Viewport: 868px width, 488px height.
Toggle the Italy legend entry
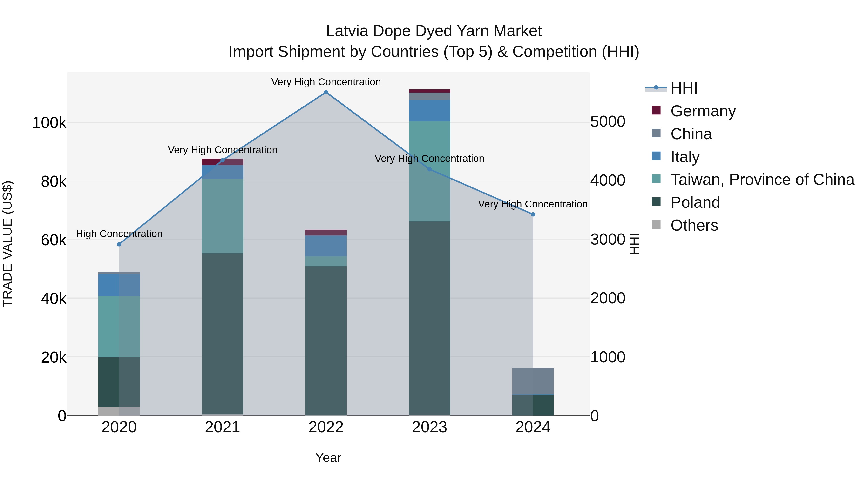point(676,157)
